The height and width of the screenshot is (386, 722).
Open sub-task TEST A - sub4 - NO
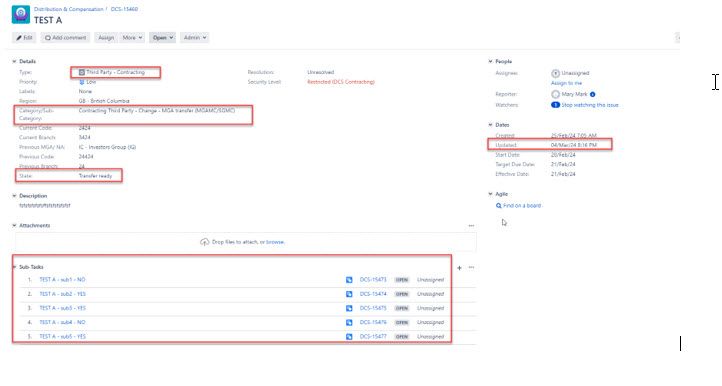click(x=62, y=322)
